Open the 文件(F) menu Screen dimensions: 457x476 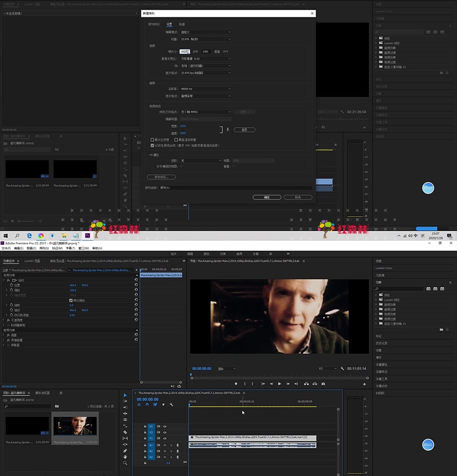pos(6,248)
